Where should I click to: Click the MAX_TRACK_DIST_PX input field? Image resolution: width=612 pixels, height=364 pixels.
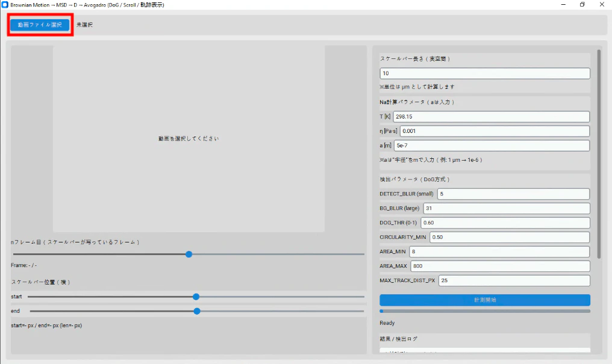(x=514, y=280)
